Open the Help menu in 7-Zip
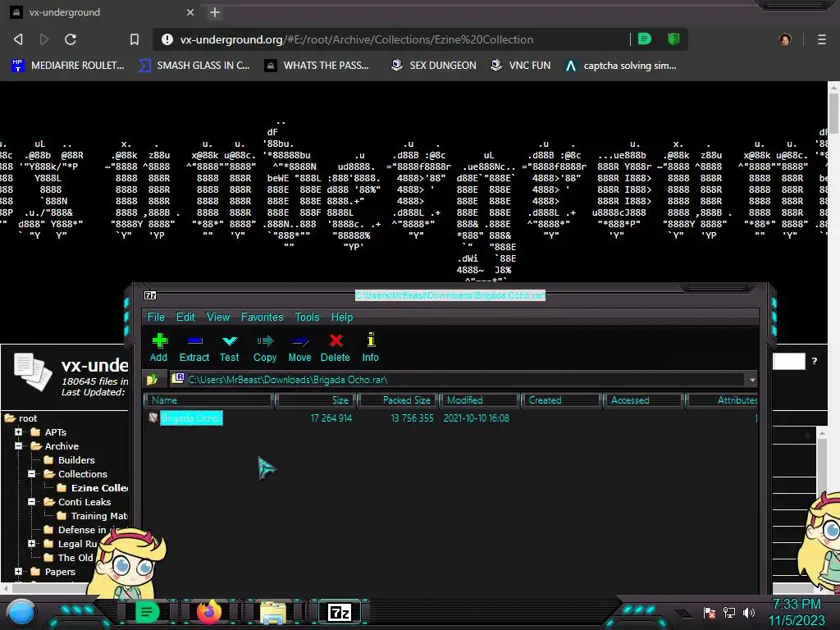 (342, 317)
